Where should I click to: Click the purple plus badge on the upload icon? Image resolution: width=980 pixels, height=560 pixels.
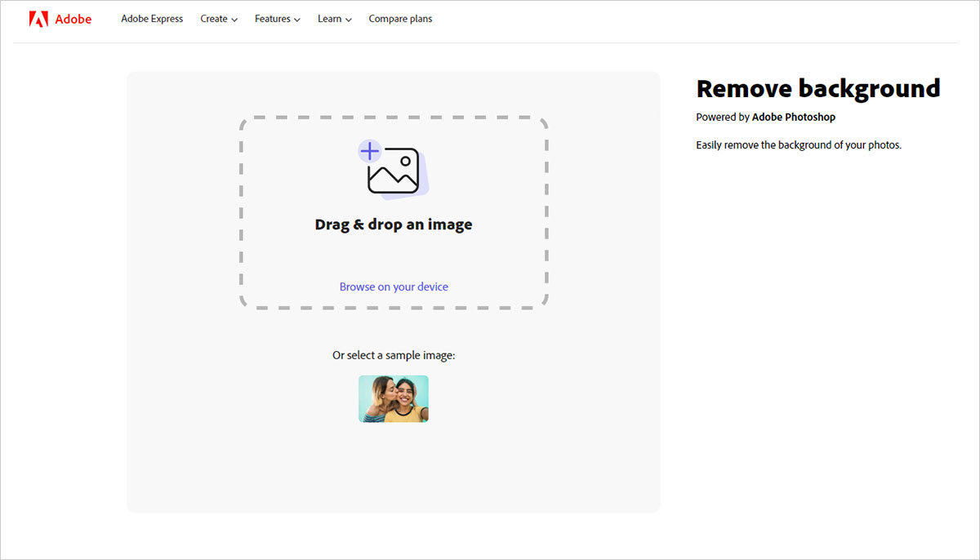tap(370, 151)
